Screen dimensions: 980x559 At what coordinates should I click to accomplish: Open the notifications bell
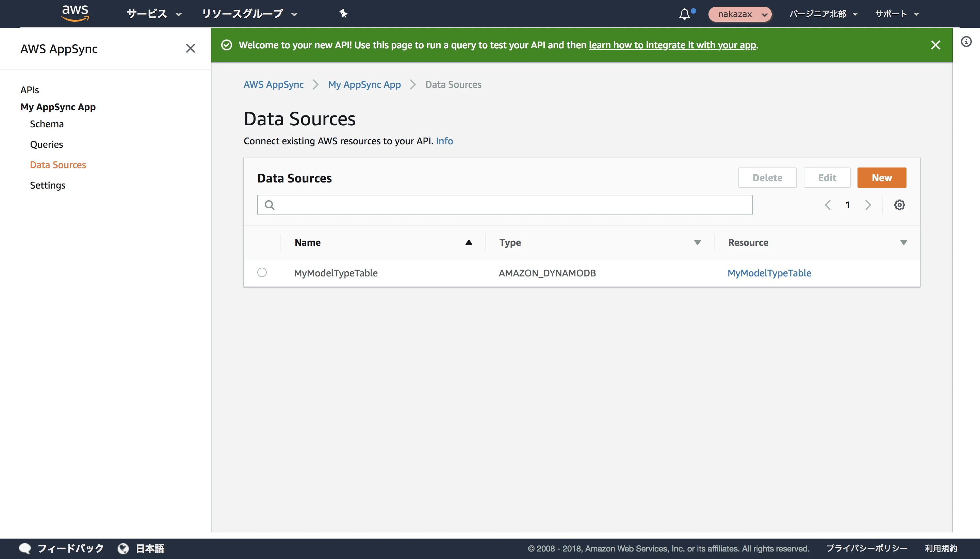click(x=685, y=14)
